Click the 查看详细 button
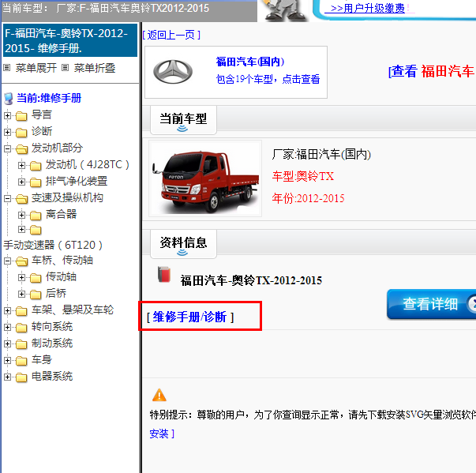 pos(431,304)
